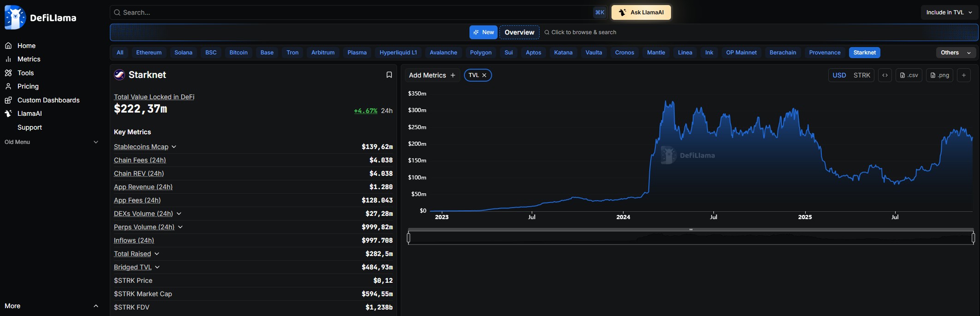Image resolution: width=980 pixels, height=316 pixels.
Task: Click the search magnifier icon
Action: 117,12
